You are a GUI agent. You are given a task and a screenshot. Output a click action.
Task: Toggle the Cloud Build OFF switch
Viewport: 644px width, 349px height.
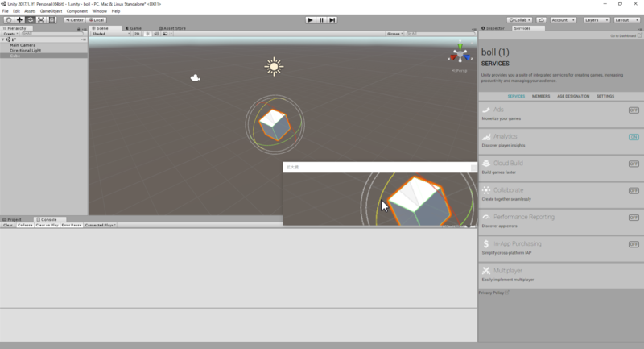pos(634,164)
